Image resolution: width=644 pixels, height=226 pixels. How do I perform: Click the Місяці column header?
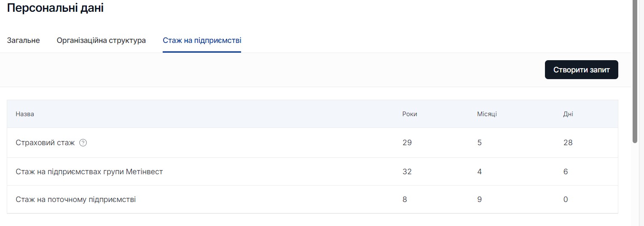[x=487, y=114]
